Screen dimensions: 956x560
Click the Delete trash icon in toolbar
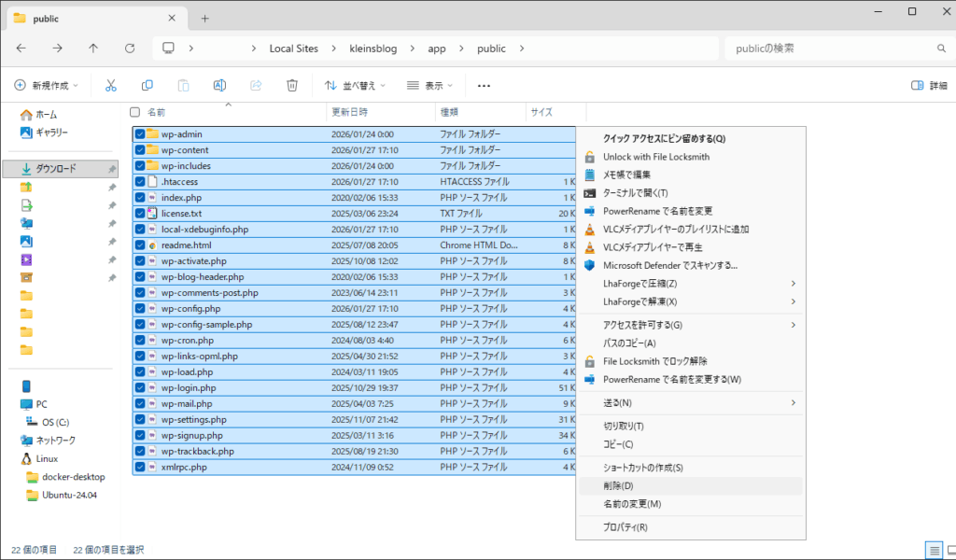tap(292, 85)
